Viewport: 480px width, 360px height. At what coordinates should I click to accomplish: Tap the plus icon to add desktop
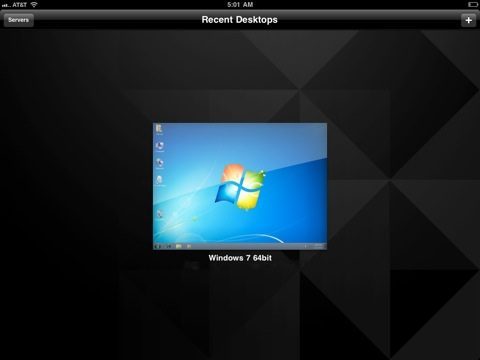468,20
